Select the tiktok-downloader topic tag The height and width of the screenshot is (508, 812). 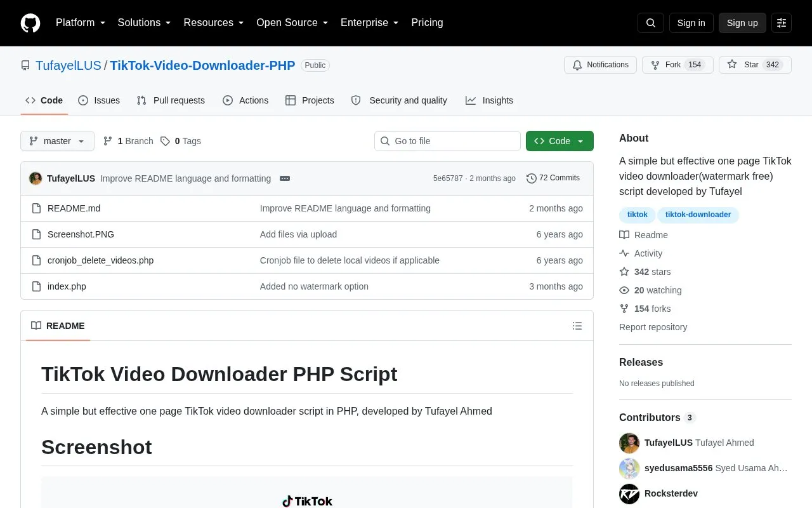click(x=698, y=215)
